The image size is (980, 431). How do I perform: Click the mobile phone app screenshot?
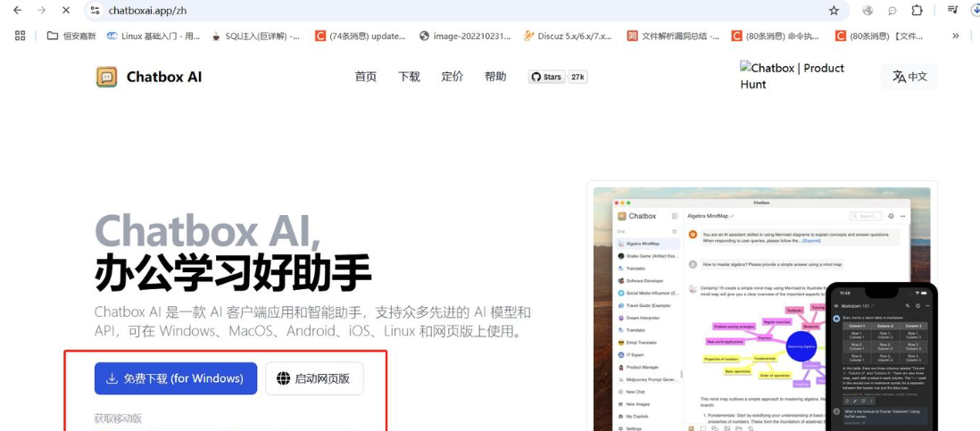pyautogui.click(x=881, y=357)
